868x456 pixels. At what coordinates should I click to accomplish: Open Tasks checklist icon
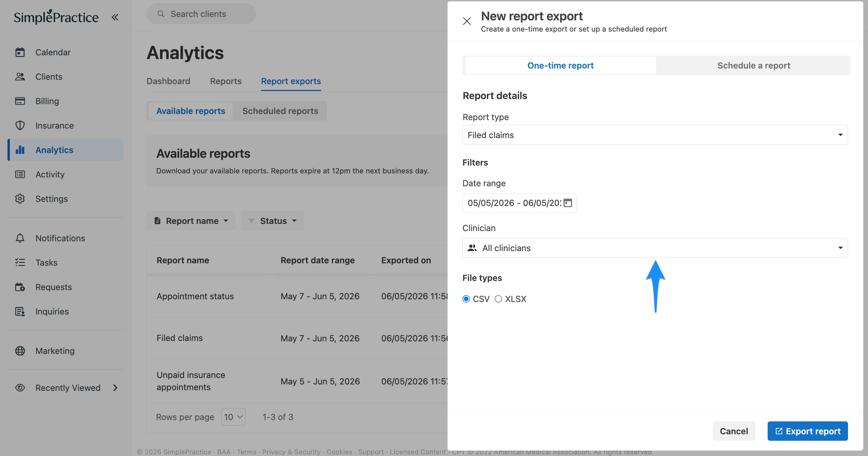(x=20, y=262)
